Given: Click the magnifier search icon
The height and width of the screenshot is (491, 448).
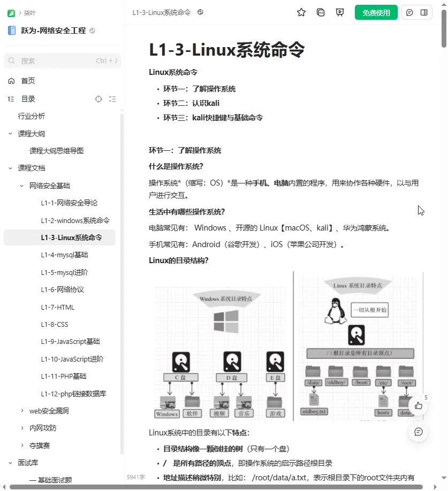Looking at the screenshot, I should 11,61.
